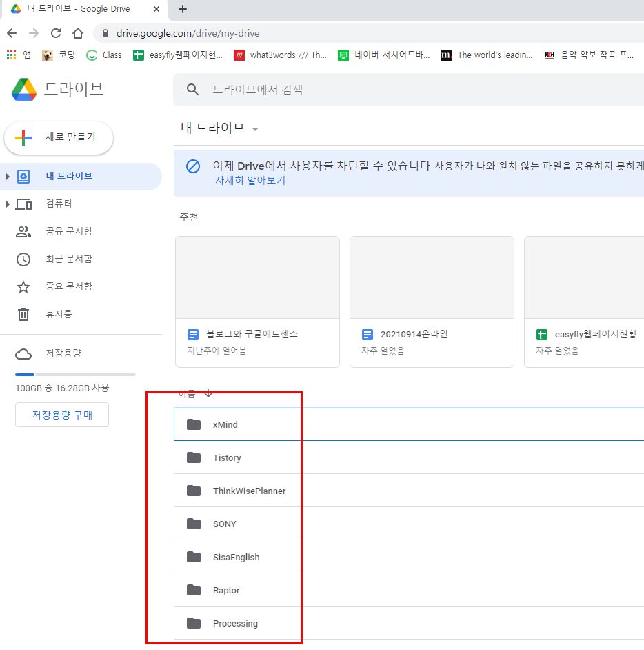Screen dimensions: 644x650
Task: Go back with the browser back arrow
Action: (12, 33)
